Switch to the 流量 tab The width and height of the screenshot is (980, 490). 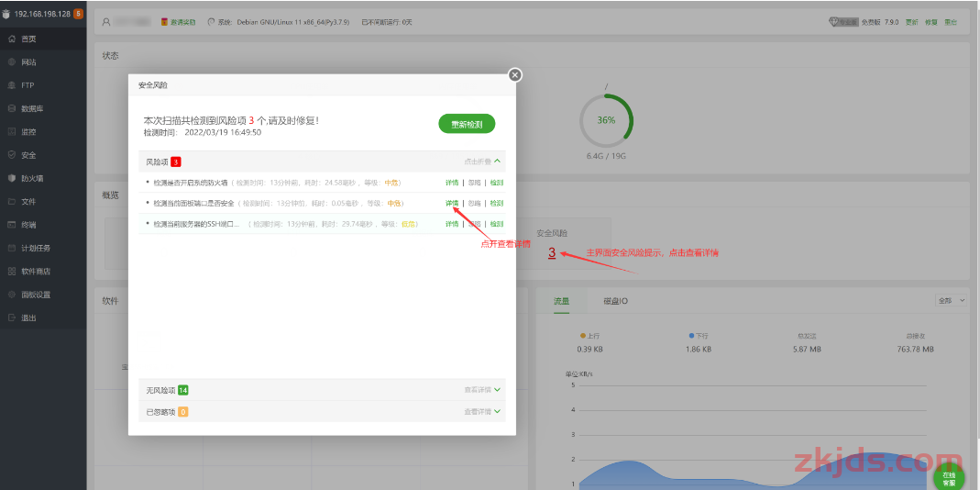click(x=561, y=301)
